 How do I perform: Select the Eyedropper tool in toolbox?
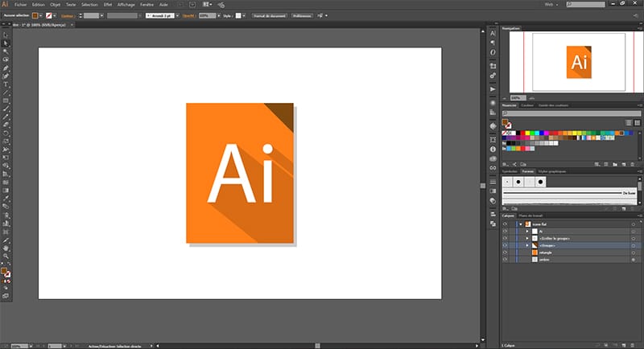6,199
